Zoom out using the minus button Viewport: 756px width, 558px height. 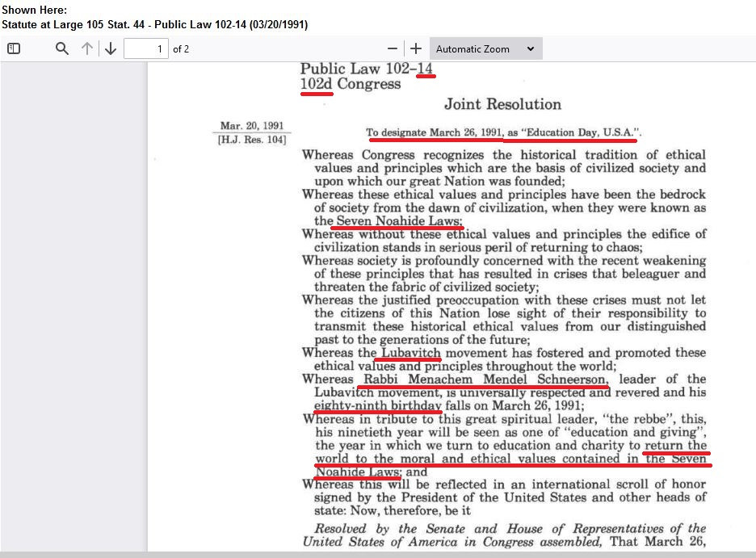393,48
